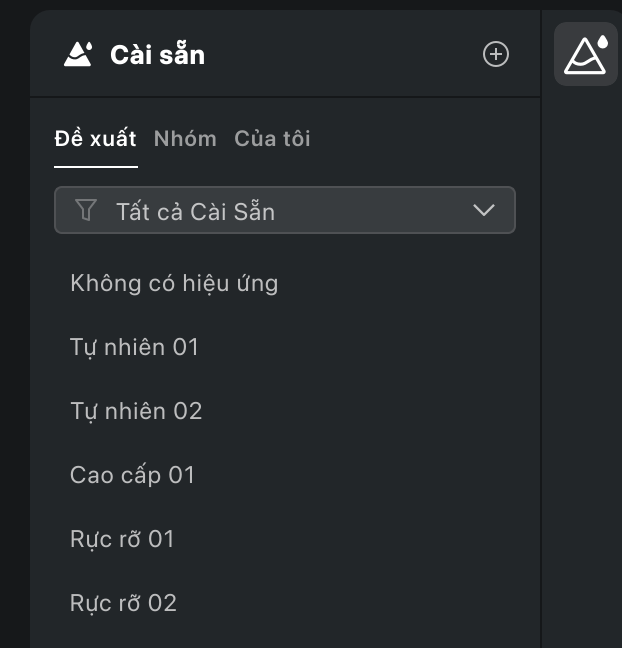Open the Của tôi tab
Image resolution: width=622 pixels, height=648 pixels.
(x=272, y=138)
